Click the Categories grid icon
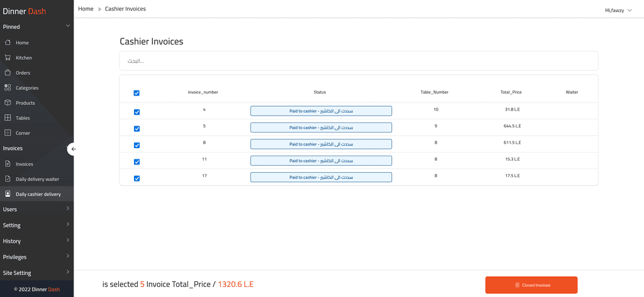Image resolution: width=644 pixels, height=297 pixels. (x=8, y=88)
